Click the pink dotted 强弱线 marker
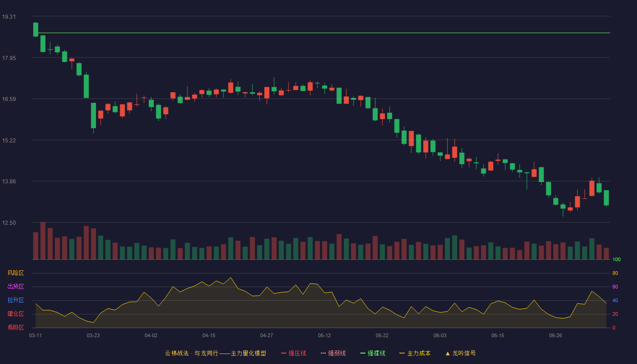Viewport: 637px width, 364px height. (323, 353)
